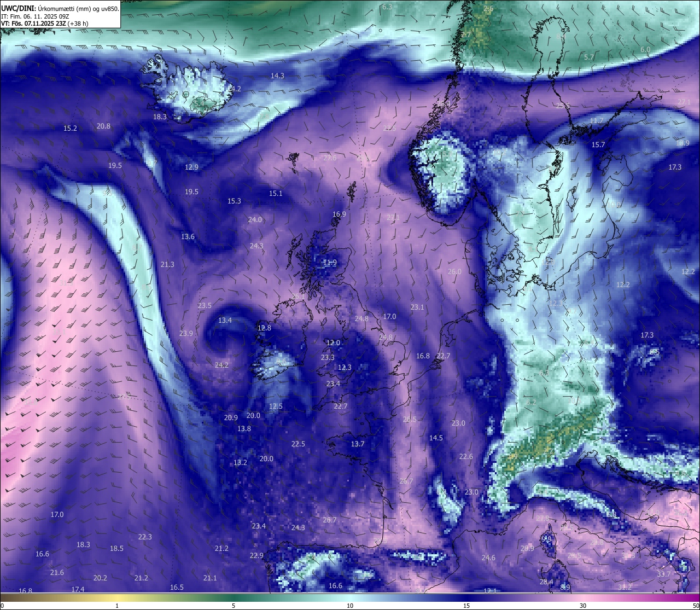Click the 22.5 value label
The image size is (700, 610).
click(298, 444)
